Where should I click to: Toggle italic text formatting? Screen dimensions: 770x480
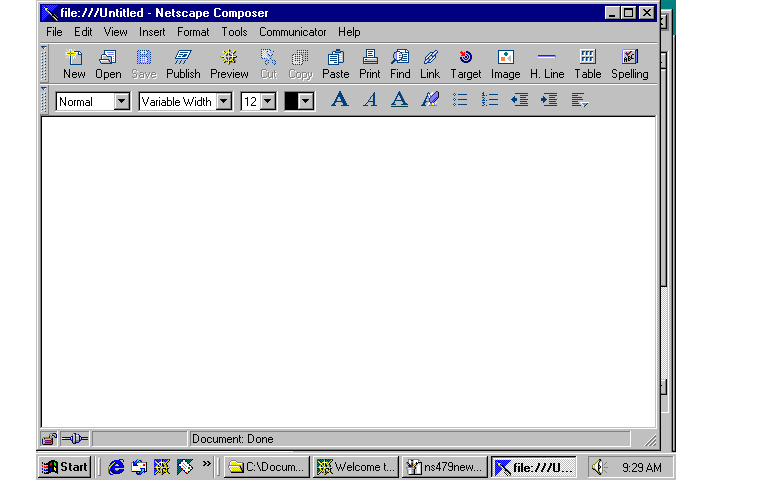370,100
